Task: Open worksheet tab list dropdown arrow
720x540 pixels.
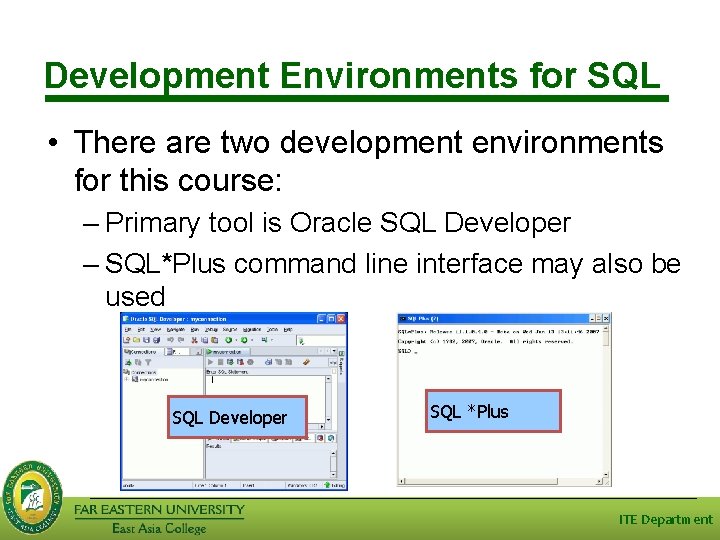Action: pyautogui.click(x=334, y=351)
